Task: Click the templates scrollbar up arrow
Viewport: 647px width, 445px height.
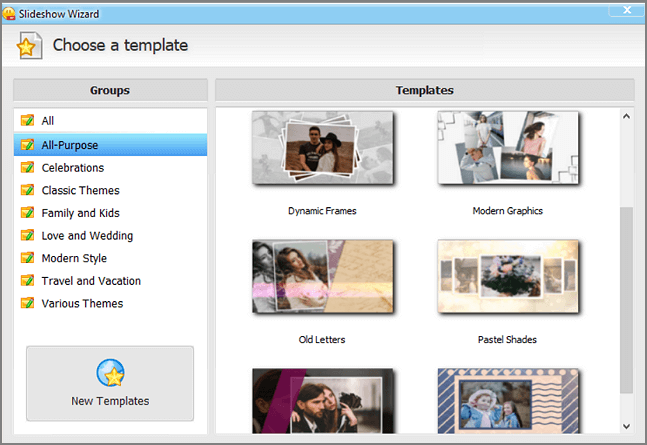Action: [x=626, y=116]
